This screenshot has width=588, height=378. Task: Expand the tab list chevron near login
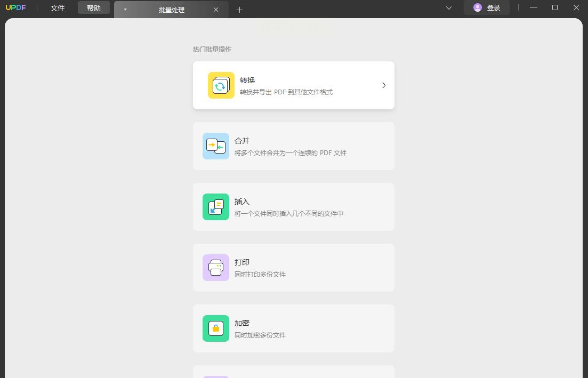pyautogui.click(x=448, y=8)
